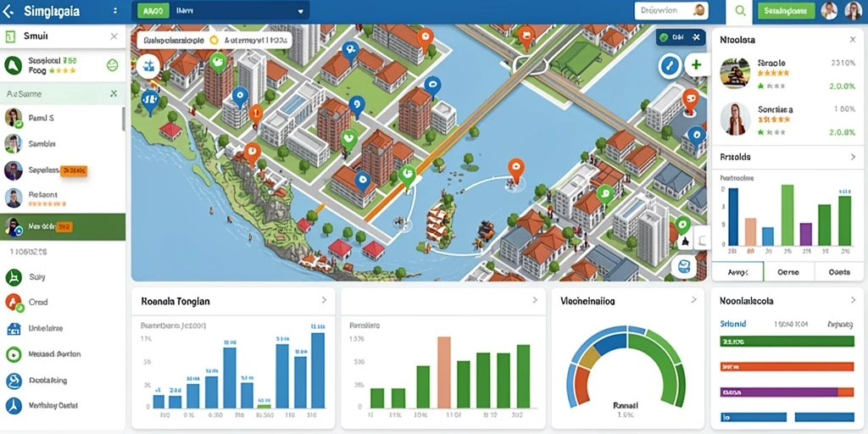Click the small boat icon near map edge
This screenshot has width=868, height=434.
tap(685, 240)
